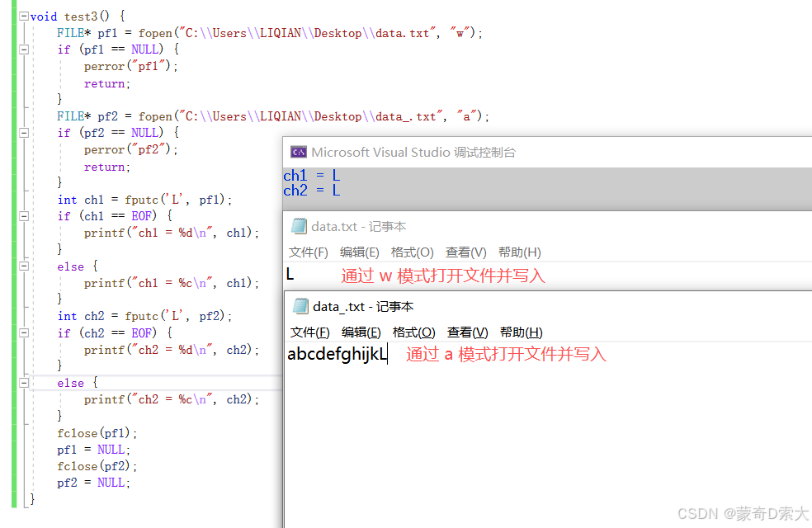The height and width of the screenshot is (528, 812).
Task: Click the fclose(pf2) line
Action: coord(97,466)
